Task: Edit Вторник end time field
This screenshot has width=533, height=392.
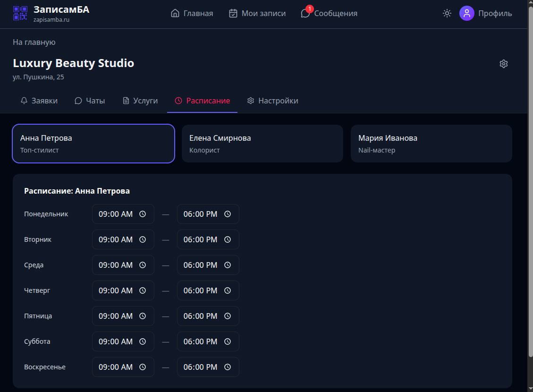Action: [x=208, y=239]
